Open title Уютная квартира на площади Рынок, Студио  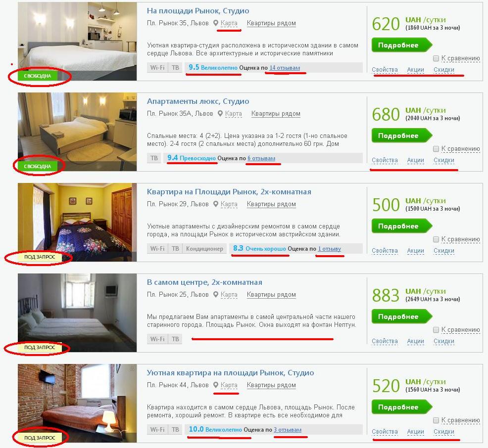[x=230, y=372]
